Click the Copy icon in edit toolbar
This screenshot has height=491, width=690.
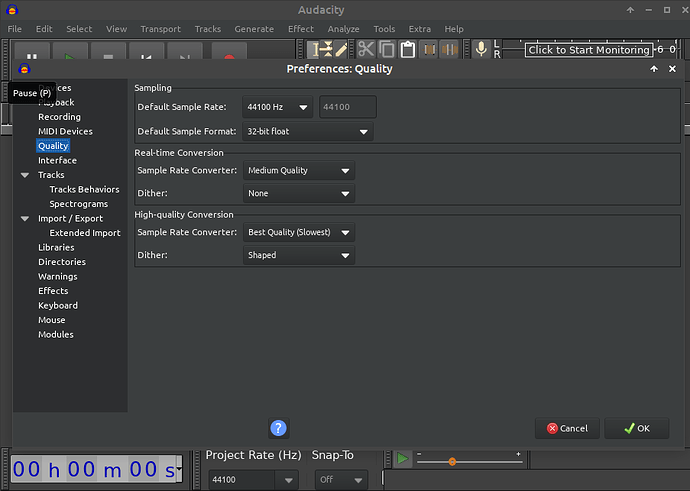click(387, 49)
